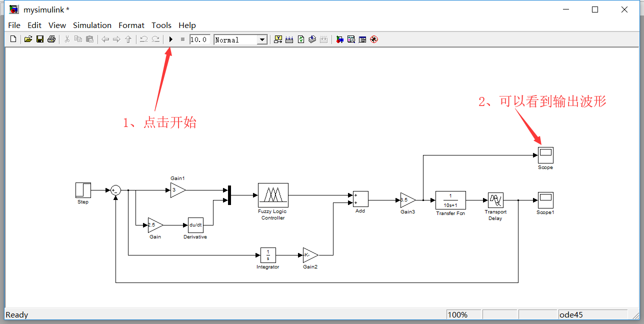Click the Build all toolbar icon
This screenshot has height=324, width=644.
[289, 39]
